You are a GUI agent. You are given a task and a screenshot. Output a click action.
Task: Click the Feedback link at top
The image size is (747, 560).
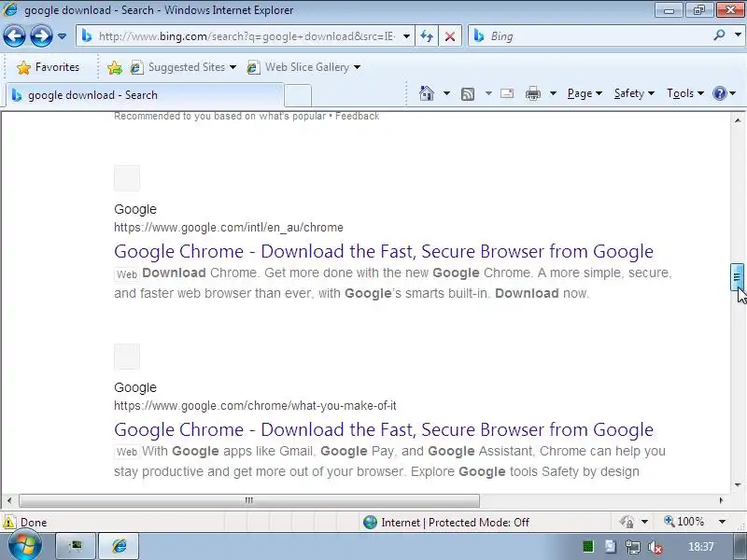(x=358, y=116)
